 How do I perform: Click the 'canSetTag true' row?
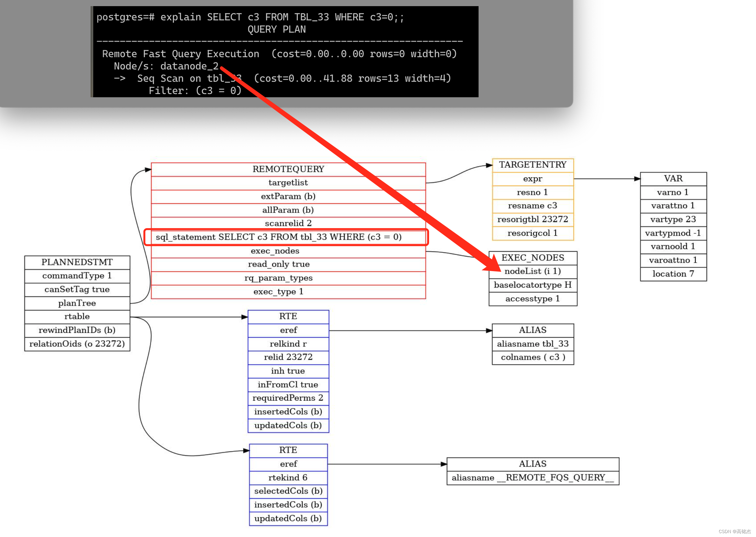point(77,290)
